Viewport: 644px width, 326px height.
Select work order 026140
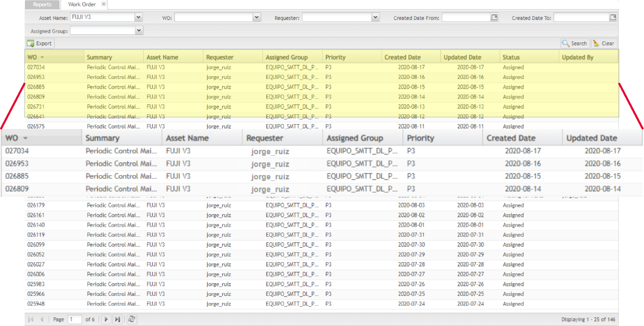[x=321, y=225]
